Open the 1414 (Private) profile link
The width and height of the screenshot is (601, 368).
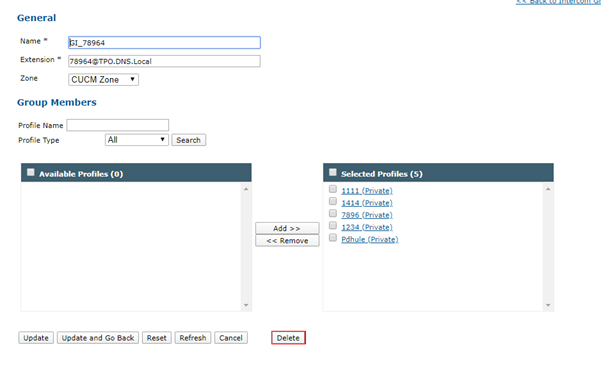coord(367,203)
